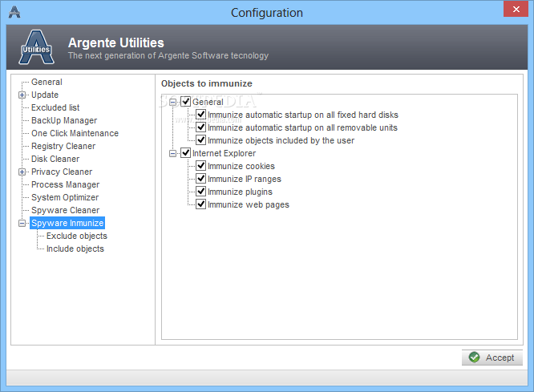The height and width of the screenshot is (392, 534).
Task: Select System Optimizer in the tree
Action: coord(65,197)
